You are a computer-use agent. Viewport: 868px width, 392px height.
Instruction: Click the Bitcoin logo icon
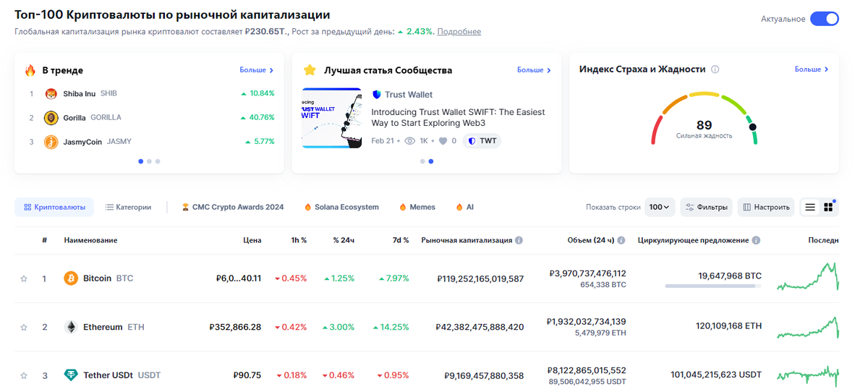[71, 278]
